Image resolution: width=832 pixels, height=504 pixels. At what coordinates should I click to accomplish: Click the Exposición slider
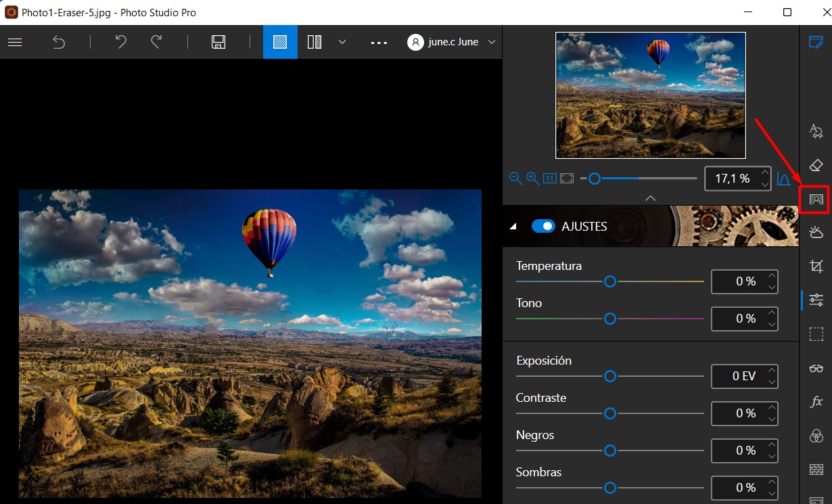610,376
